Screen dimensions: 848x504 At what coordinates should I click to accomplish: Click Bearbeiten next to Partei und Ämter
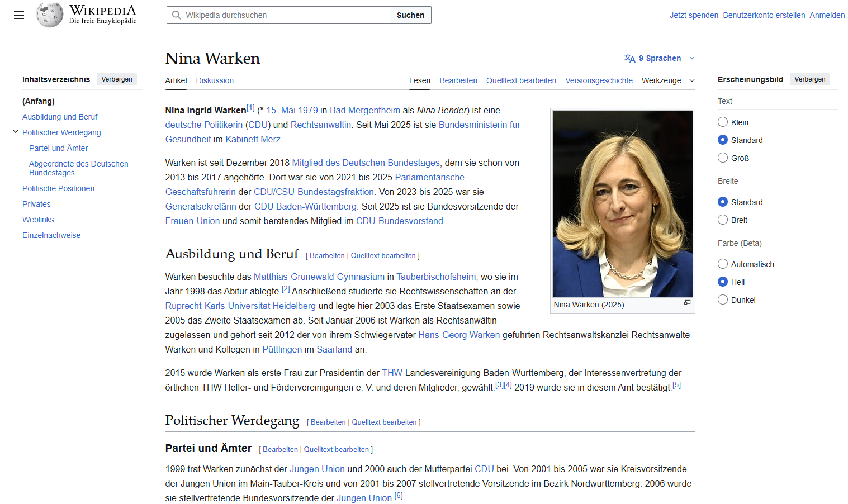point(280,449)
